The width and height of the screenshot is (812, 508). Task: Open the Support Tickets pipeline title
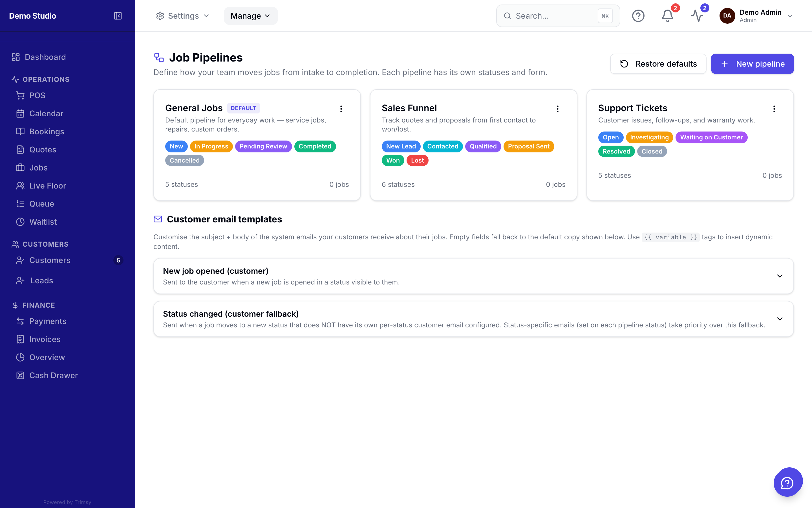[x=632, y=108]
